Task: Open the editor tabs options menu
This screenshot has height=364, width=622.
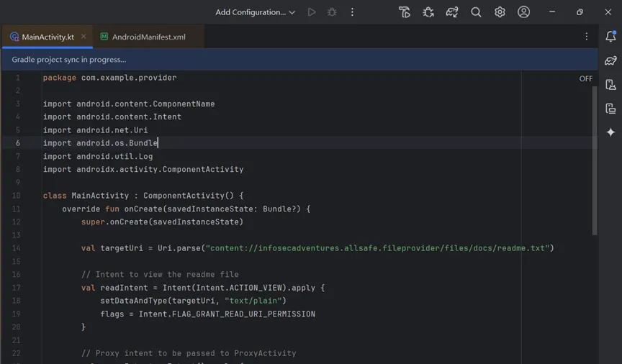Action: coord(587,37)
